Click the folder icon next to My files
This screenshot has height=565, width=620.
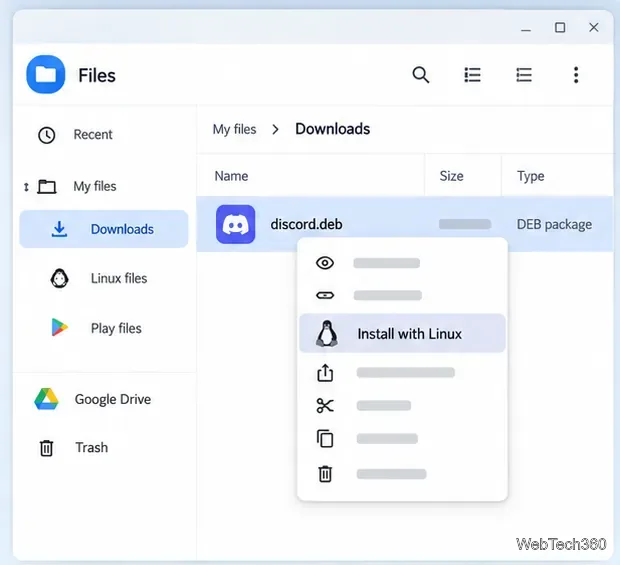tap(47, 186)
